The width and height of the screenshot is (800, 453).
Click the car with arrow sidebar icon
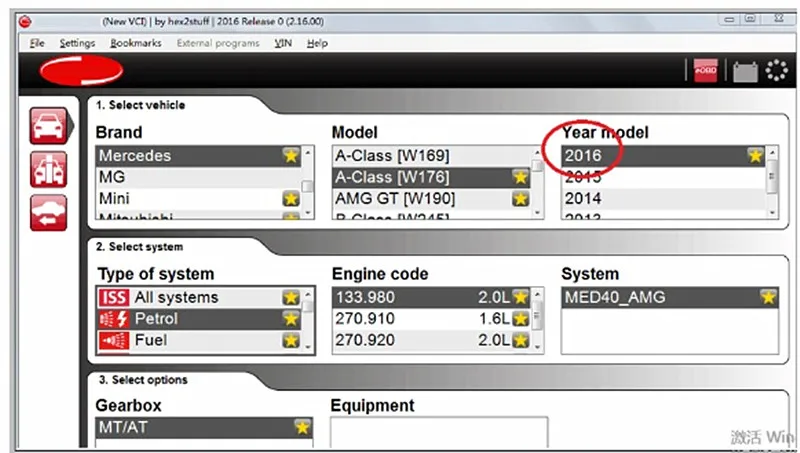click(x=48, y=212)
